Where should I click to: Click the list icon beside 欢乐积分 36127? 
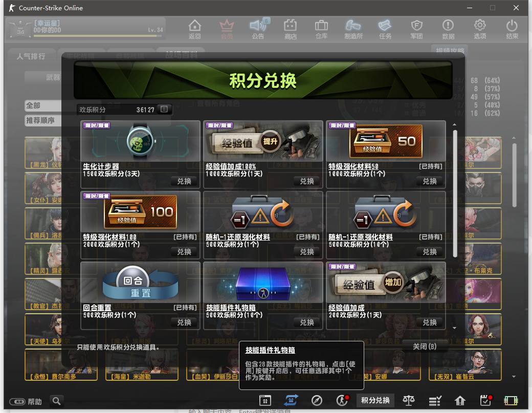(x=164, y=110)
